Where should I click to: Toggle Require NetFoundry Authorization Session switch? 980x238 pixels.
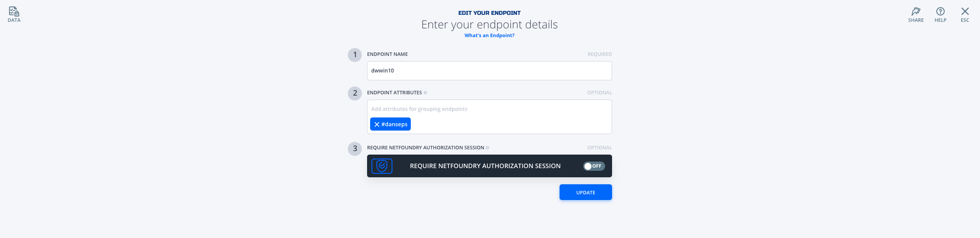(594, 166)
